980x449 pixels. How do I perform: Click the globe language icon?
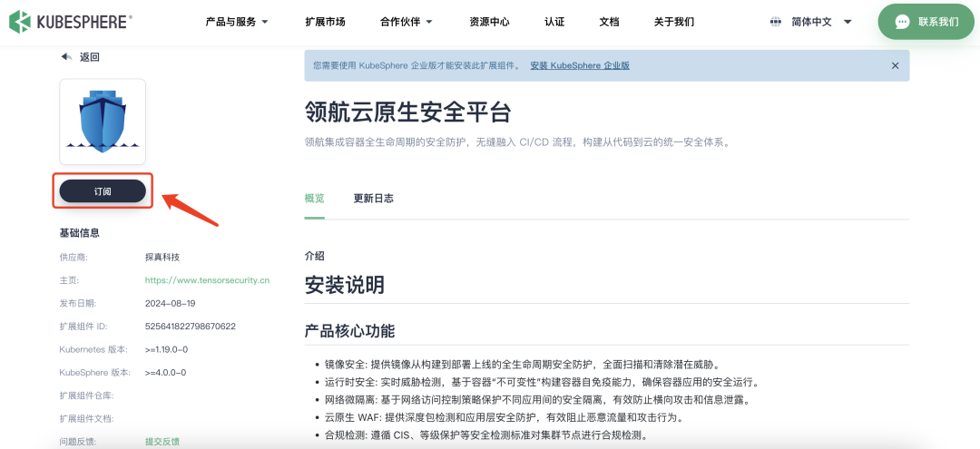click(x=776, y=22)
